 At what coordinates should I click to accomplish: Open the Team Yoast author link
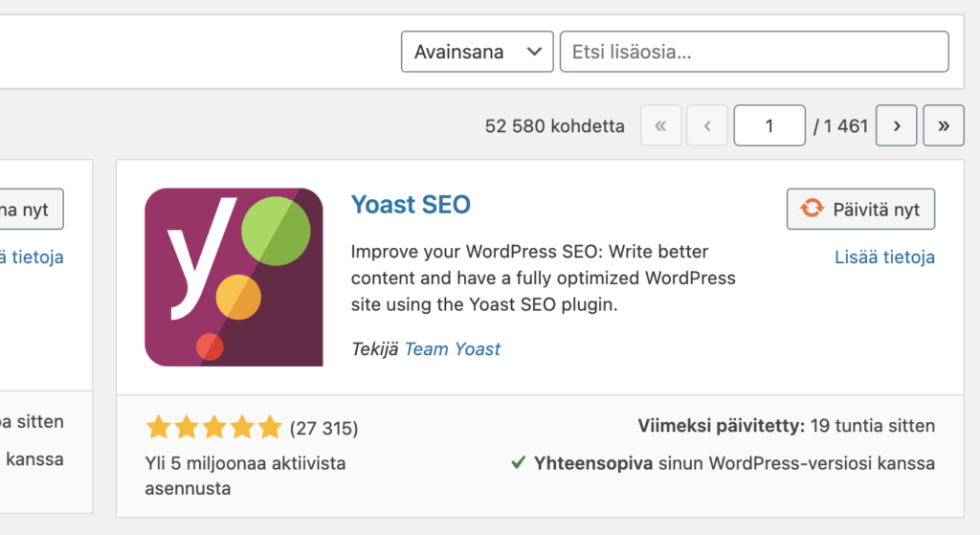pos(453,348)
